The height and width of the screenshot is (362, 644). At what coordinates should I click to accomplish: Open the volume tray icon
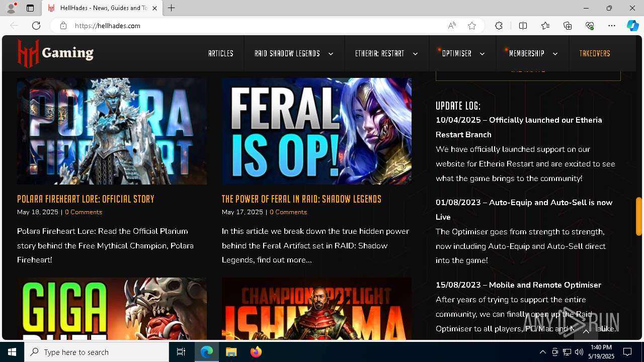[579, 352]
